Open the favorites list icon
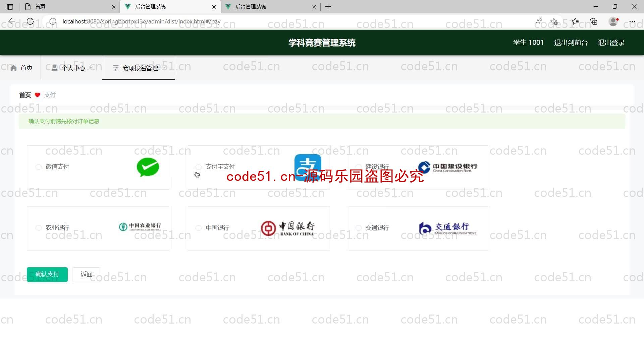Viewport: 644px width, 345px height. pyautogui.click(x=575, y=21)
